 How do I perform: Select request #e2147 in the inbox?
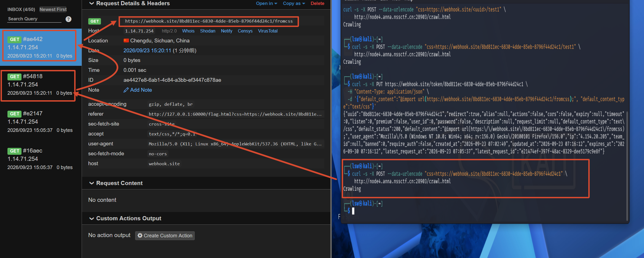pyautogui.click(x=41, y=122)
